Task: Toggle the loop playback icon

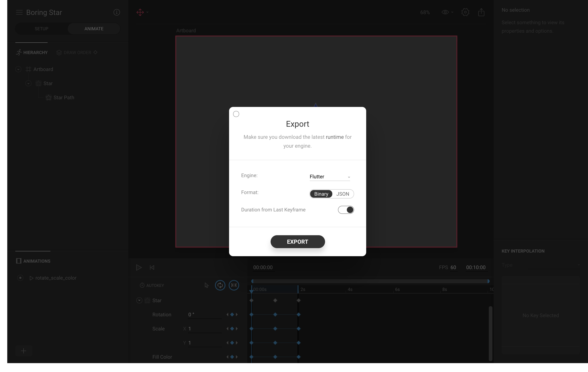Action: [x=220, y=285]
